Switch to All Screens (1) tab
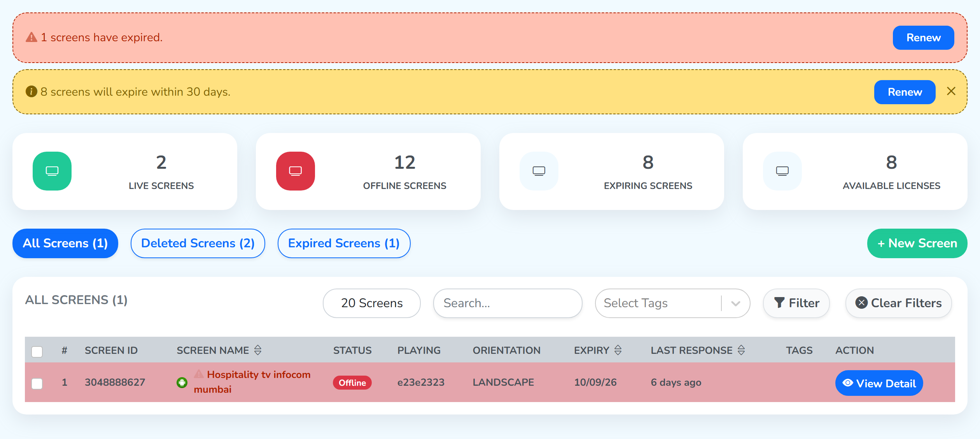The image size is (980, 439). click(65, 243)
